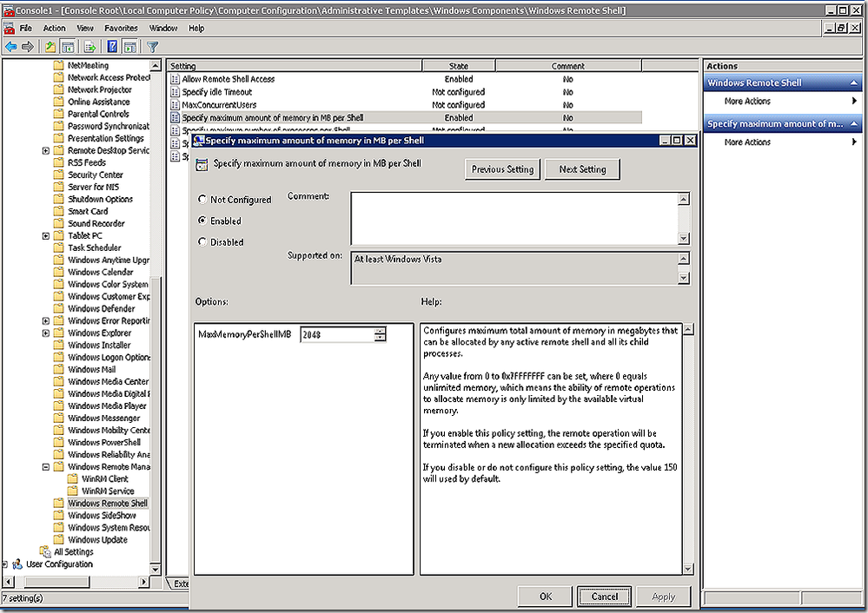Viewport: 868px width, 613px height.
Task: Click the Help text scroll-down arrow
Action: pyautogui.click(x=688, y=569)
